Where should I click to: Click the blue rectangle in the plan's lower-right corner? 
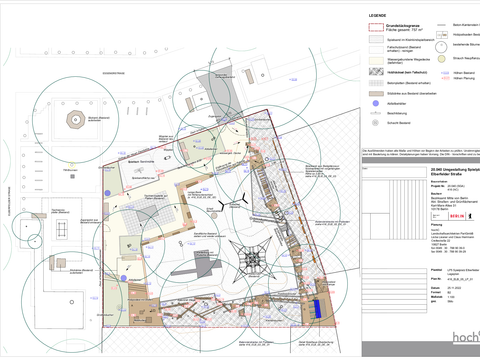317,309
